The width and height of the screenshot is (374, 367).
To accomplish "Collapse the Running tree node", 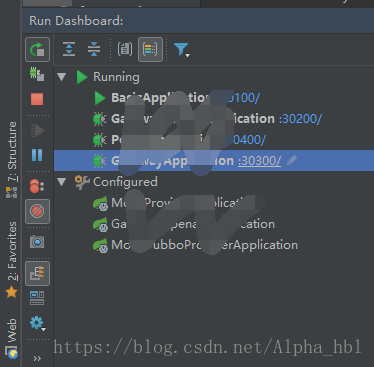I will point(61,77).
